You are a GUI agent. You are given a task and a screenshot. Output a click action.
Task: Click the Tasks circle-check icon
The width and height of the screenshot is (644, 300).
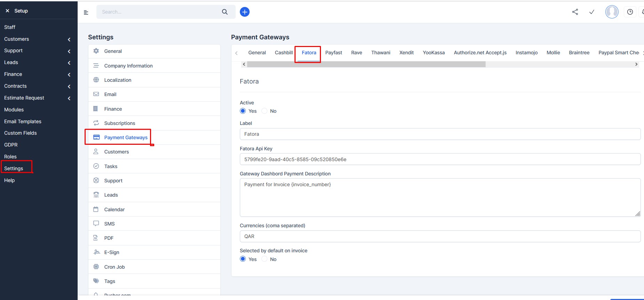(x=96, y=166)
